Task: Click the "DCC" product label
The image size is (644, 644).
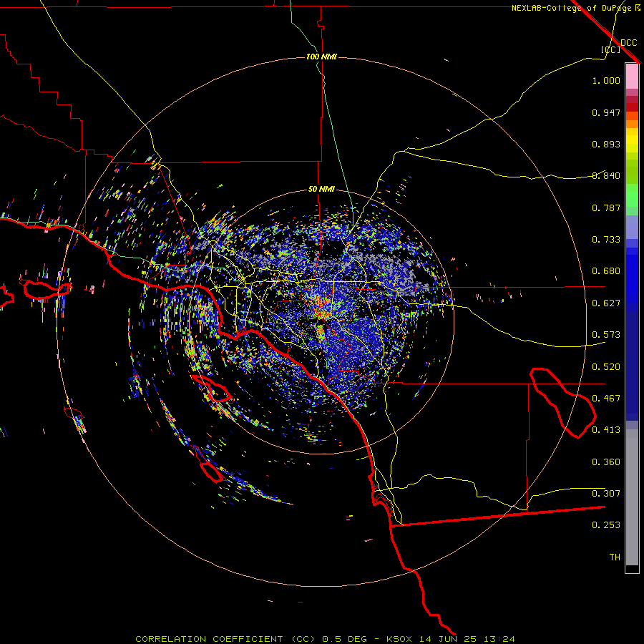Action: pos(629,43)
